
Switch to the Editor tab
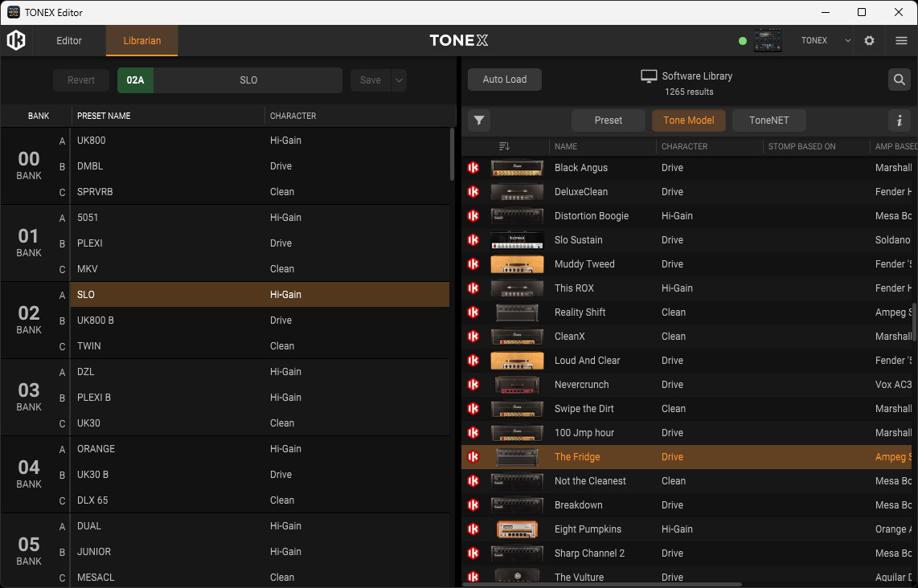69,40
